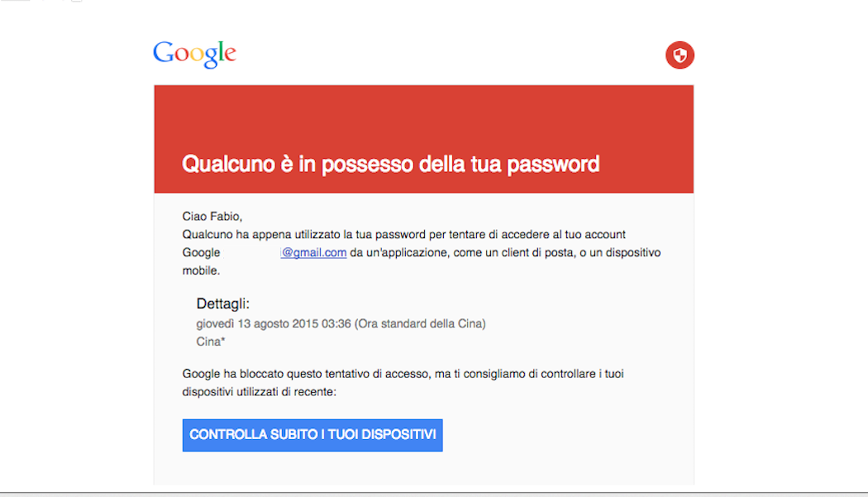
Task: Click the date 'giovedì 13 agosto 2015 03:36'
Action: pyautogui.click(x=274, y=323)
